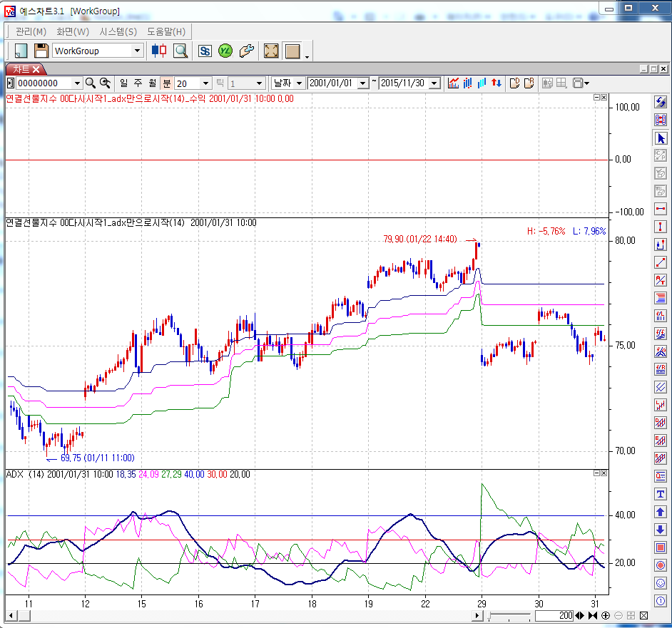Open the candlestick chart icon in toolbar
This screenshot has height=628, width=672.
pos(159,51)
